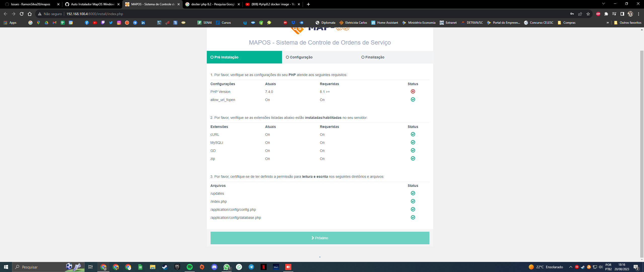
Task: Select the Finalização step radio
Action: point(363,57)
